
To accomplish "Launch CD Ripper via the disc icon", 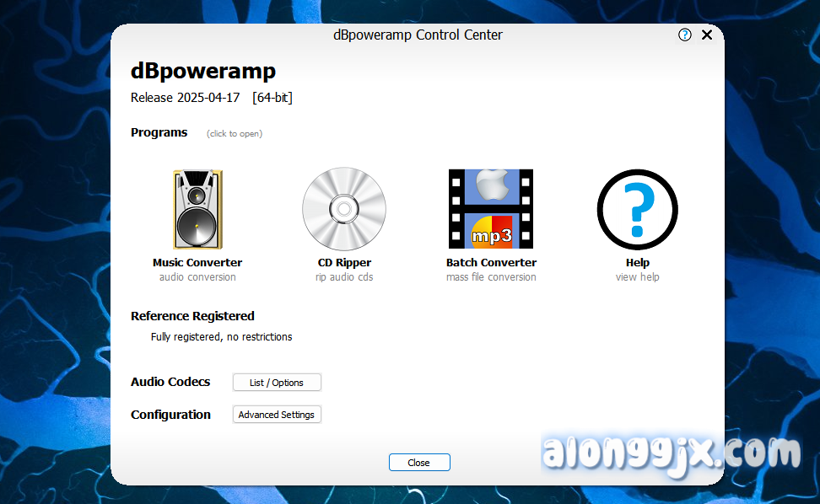I will [344, 209].
